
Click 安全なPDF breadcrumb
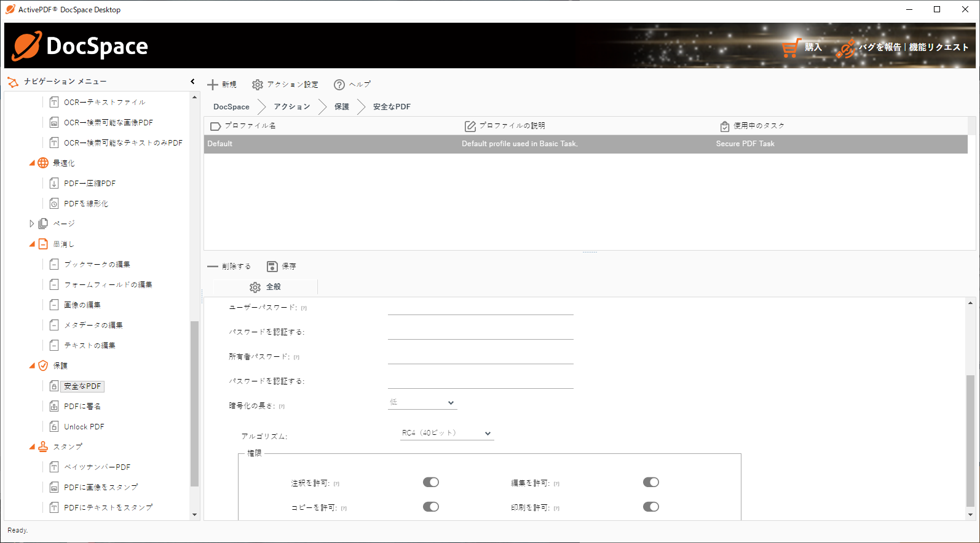point(392,106)
